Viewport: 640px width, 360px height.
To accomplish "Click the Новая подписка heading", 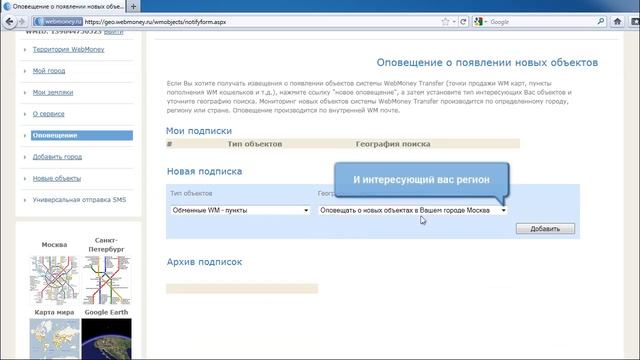I will [204, 171].
